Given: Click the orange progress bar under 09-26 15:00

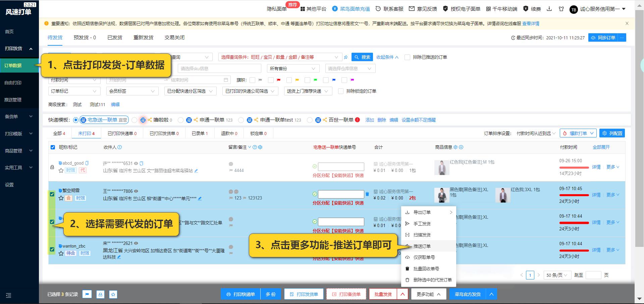Looking at the screenshot, I should (574, 167).
